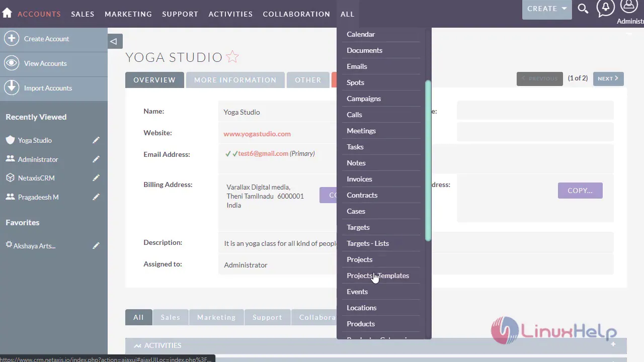
Task: Click the Create Account plus icon
Action: coord(11,38)
